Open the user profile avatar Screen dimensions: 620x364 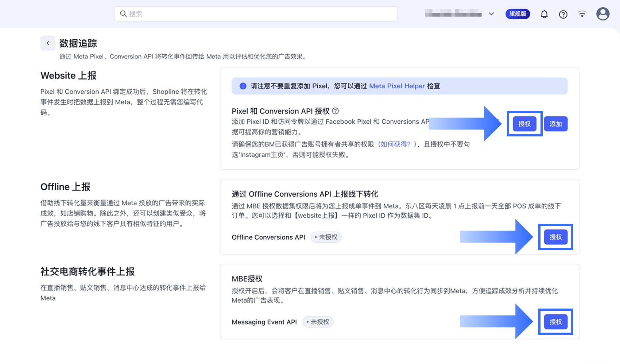(x=603, y=14)
